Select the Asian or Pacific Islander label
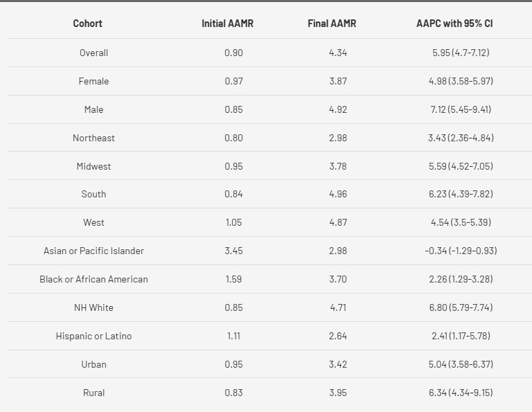Viewport: 532px width, 412px height. (x=94, y=251)
